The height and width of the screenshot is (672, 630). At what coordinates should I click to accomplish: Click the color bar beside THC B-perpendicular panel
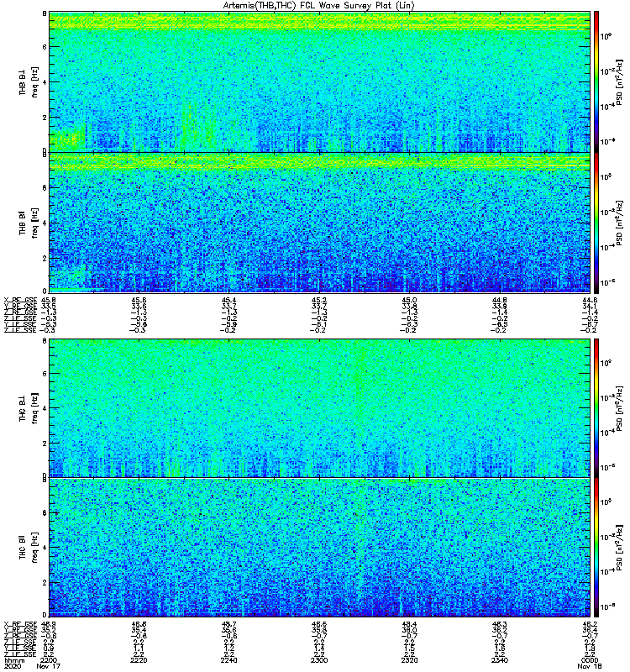[596, 408]
